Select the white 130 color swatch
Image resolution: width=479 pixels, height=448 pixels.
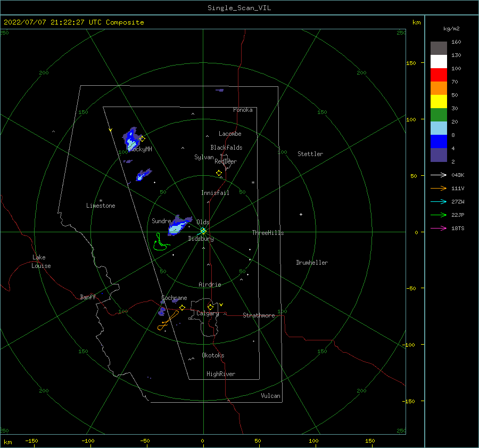(439, 61)
